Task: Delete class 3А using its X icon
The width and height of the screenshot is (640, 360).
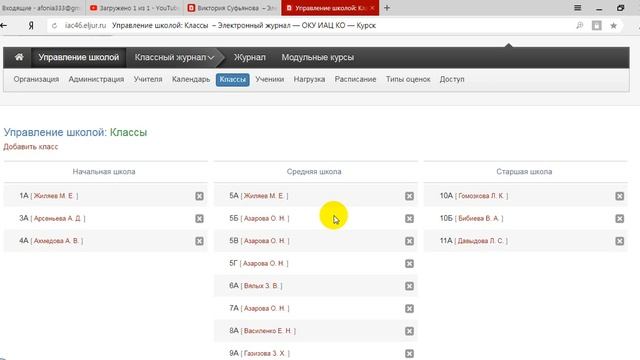Action: pos(199,219)
